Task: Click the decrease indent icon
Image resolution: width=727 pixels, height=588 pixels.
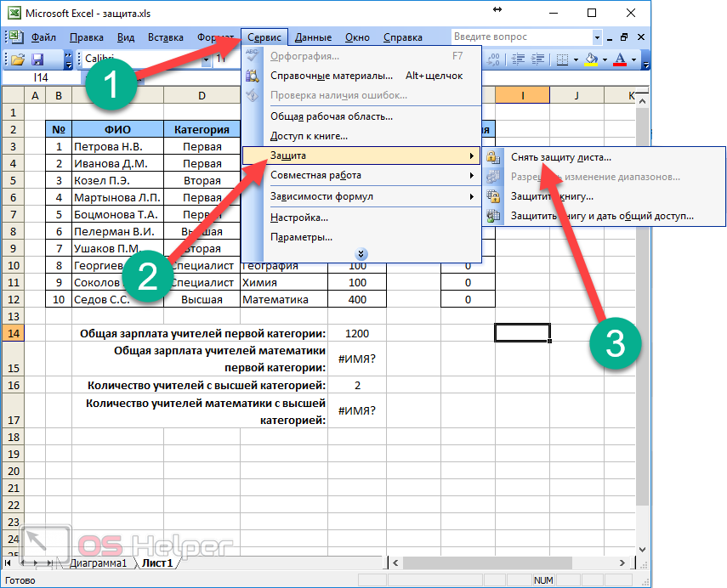Action: [518, 59]
